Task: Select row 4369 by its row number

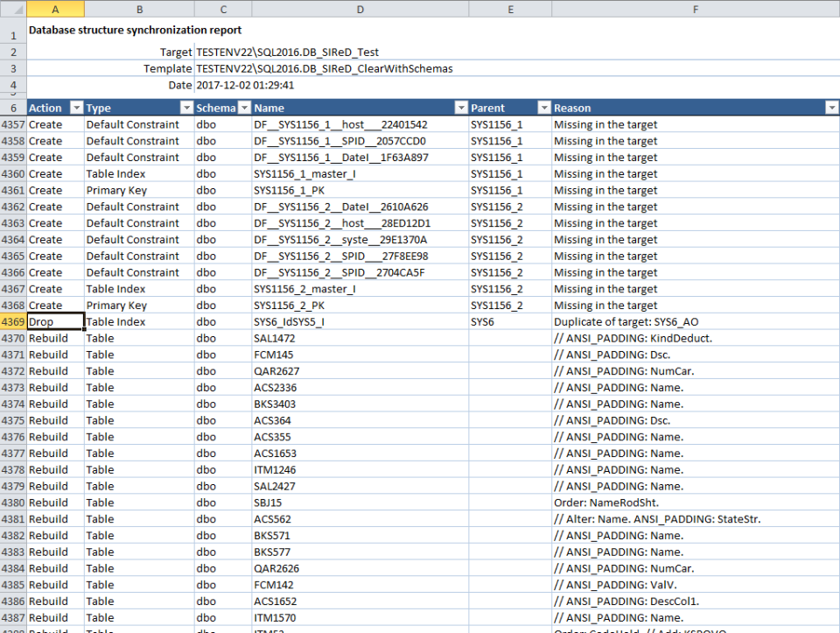Action: (x=13, y=321)
